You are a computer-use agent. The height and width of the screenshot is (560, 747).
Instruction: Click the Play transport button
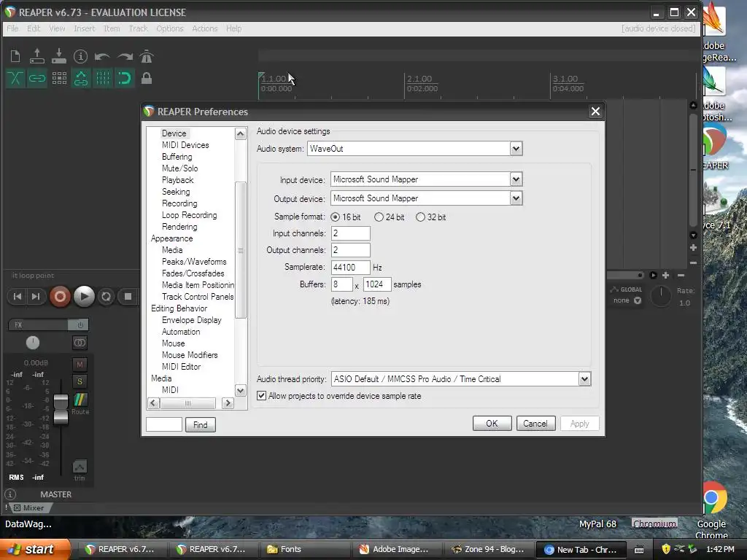coord(84,297)
